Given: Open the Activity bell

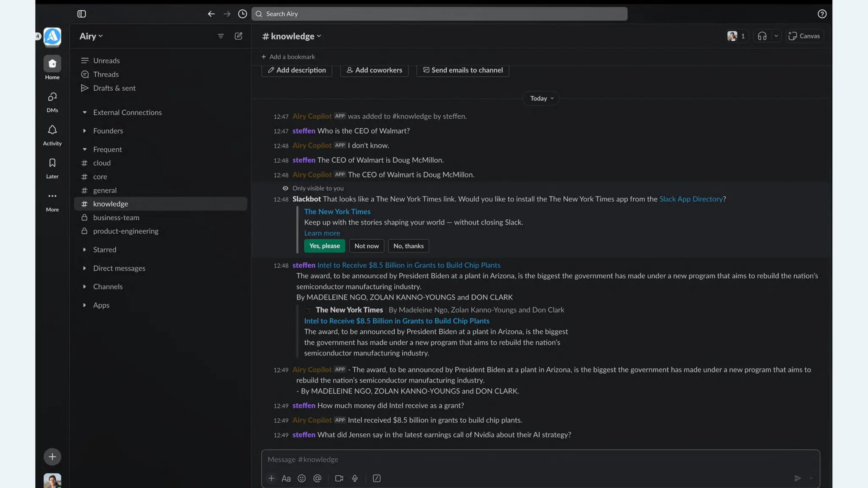Looking at the screenshot, I should pos(52,135).
